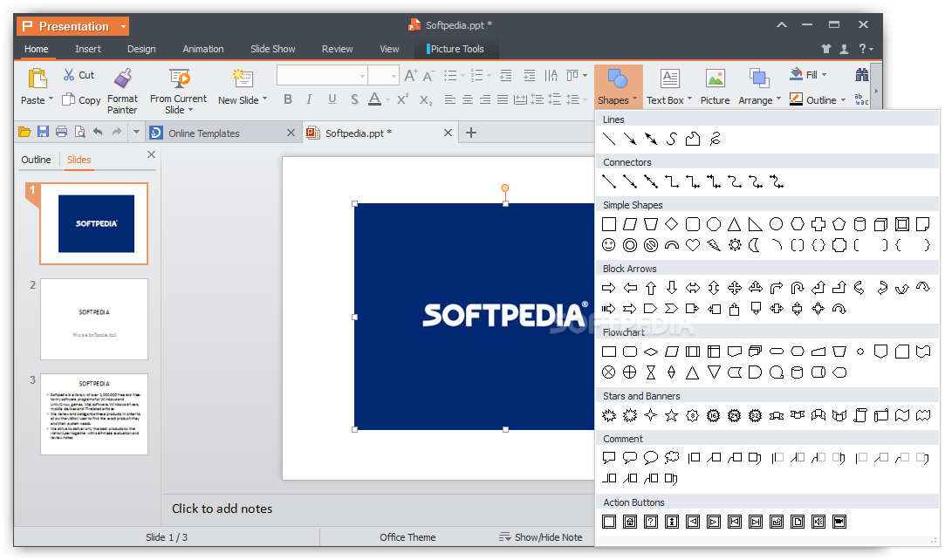This screenshot has width=945, height=560.
Task: Select the triangle simple shape
Action: pos(734,224)
